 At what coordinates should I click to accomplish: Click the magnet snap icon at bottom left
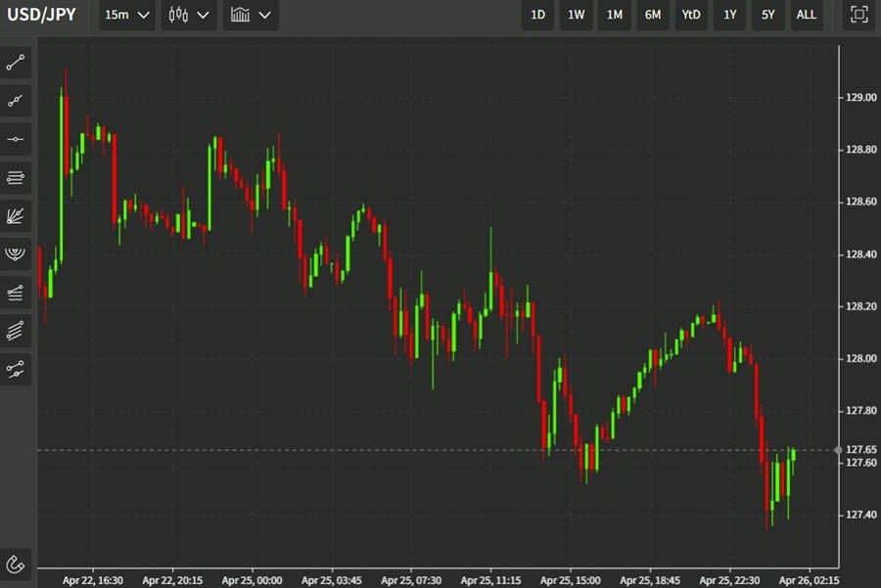(16, 564)
